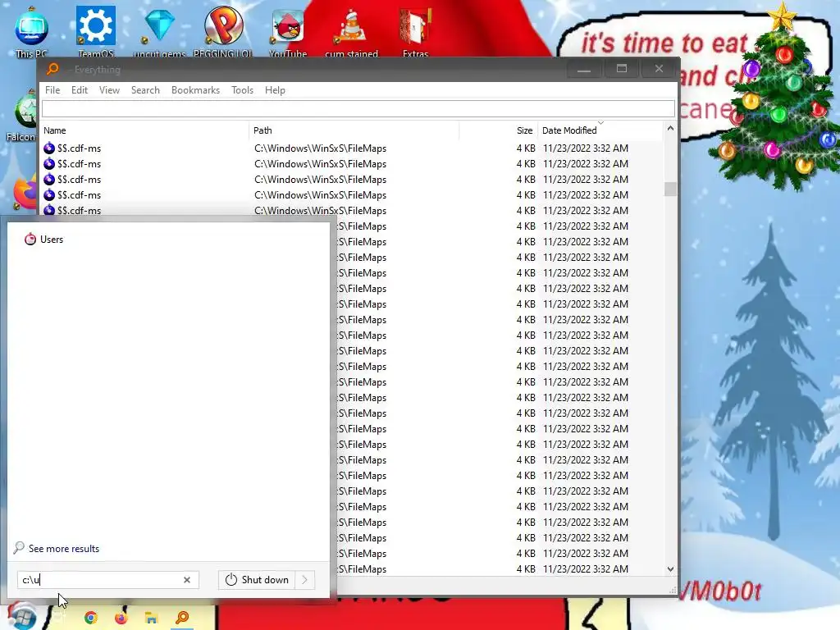Image resolution: width=840 pixels, height=630 pixels.
Task: Open the Tools menu in Everything
Action: 242,90
